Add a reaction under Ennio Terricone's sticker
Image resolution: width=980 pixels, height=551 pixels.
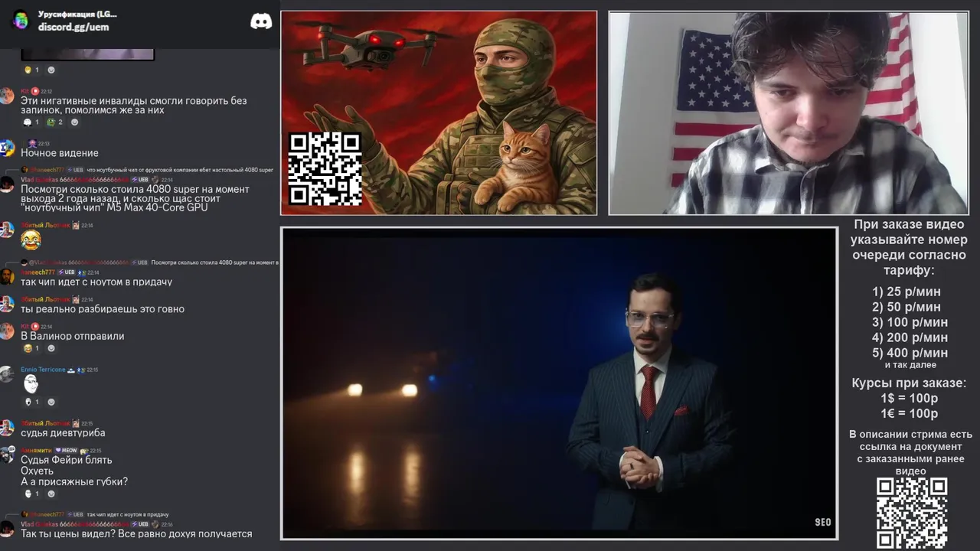click(51, 402)
